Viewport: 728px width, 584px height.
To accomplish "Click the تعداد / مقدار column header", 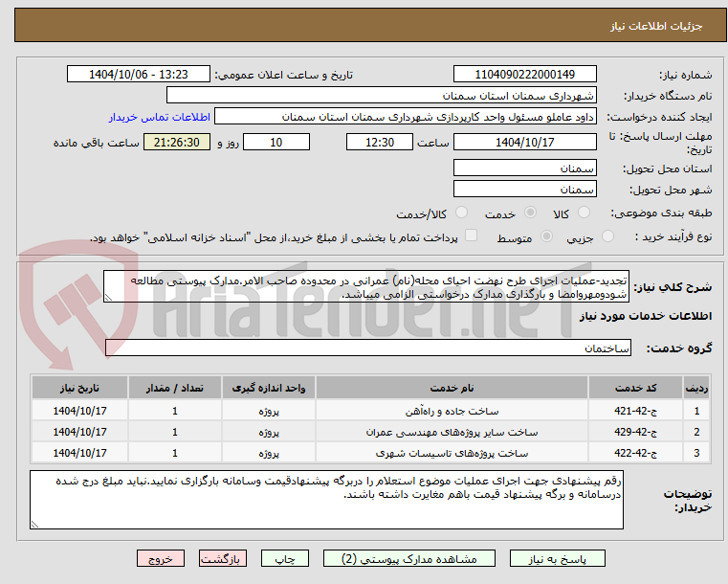I will (x=174, y=388).
